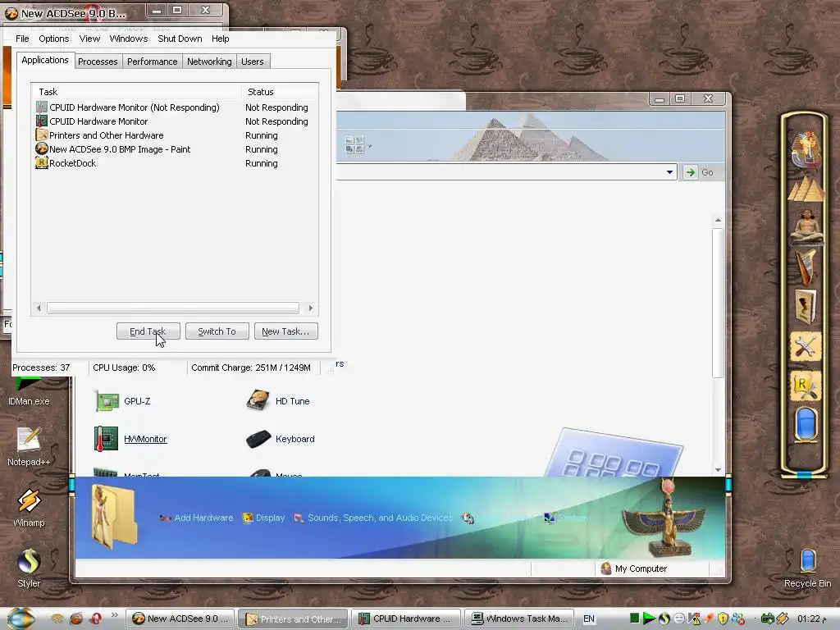This screenshot has width=840, height=630.
Task: Click the left arrow of task list scrollbar
Action: point(39,308)
